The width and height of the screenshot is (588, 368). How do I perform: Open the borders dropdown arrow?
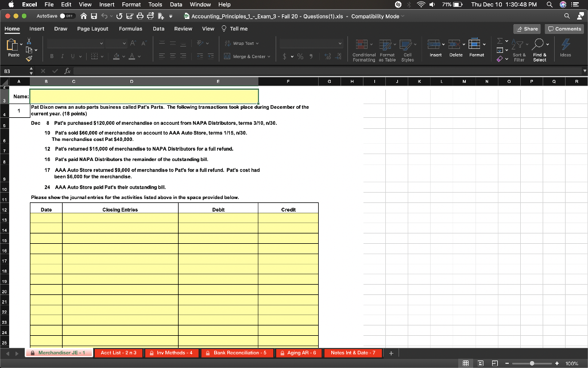(102, 56)
